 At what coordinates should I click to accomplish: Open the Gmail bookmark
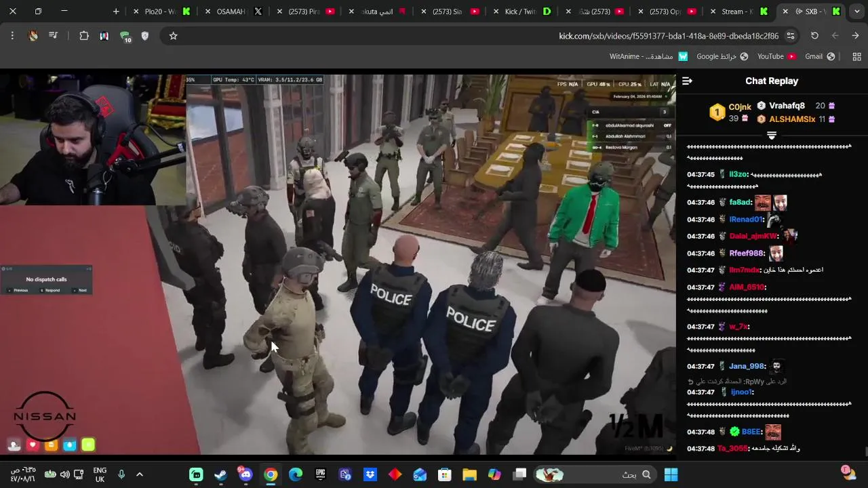[820, 56]
